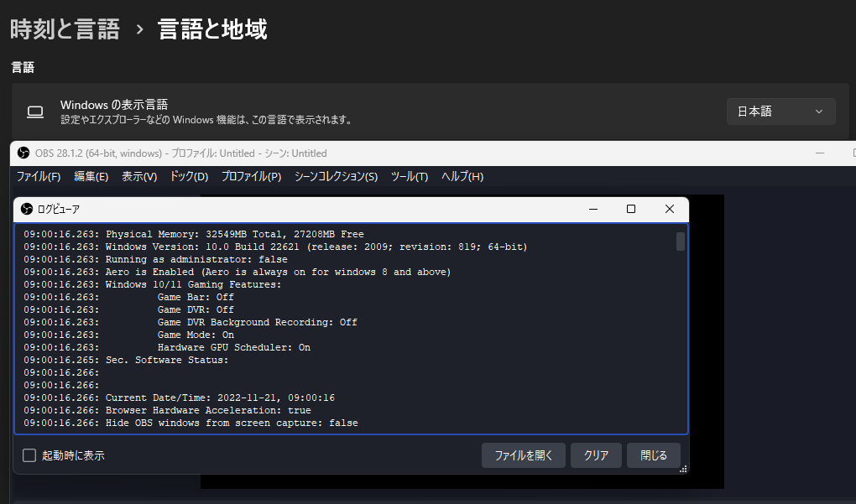This screenshot has width=856, height=504.
Task: Click the Windows Version 10.0 Build 22621 line
Action: pos(276,247)
